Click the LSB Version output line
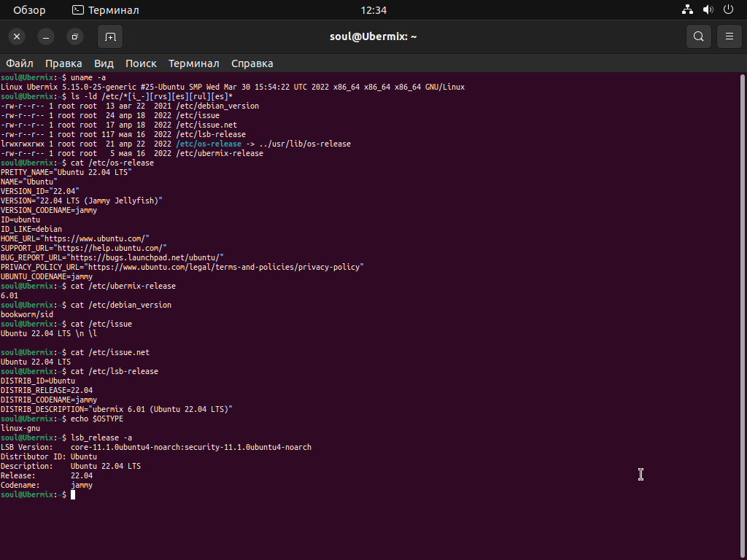The width and height of the screenshot is (747, 560). click(156, 447)
